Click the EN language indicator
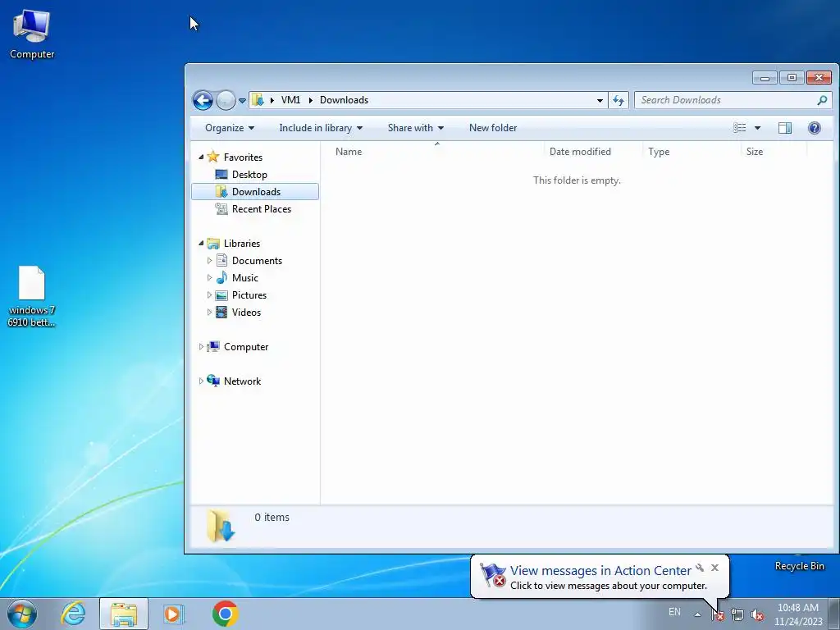Viewport: 840px width, 630px height. point(674,612)
